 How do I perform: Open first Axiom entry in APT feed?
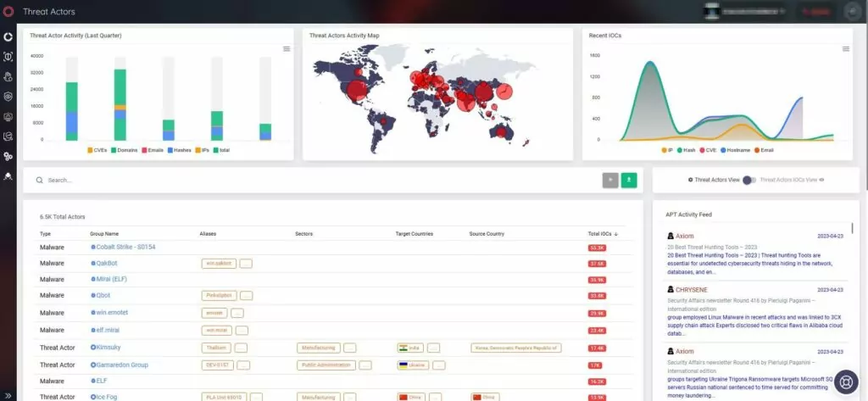tap(684, 236)
